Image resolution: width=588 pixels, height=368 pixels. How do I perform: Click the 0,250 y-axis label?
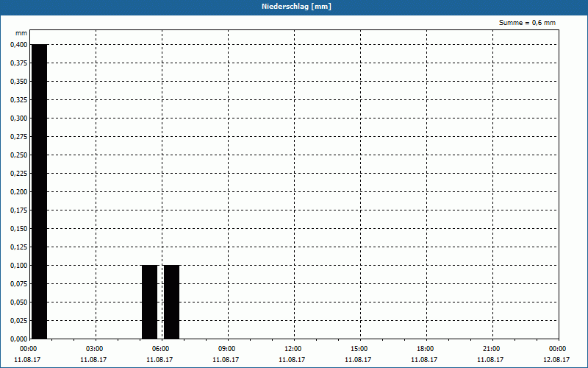tap(19, 155)
